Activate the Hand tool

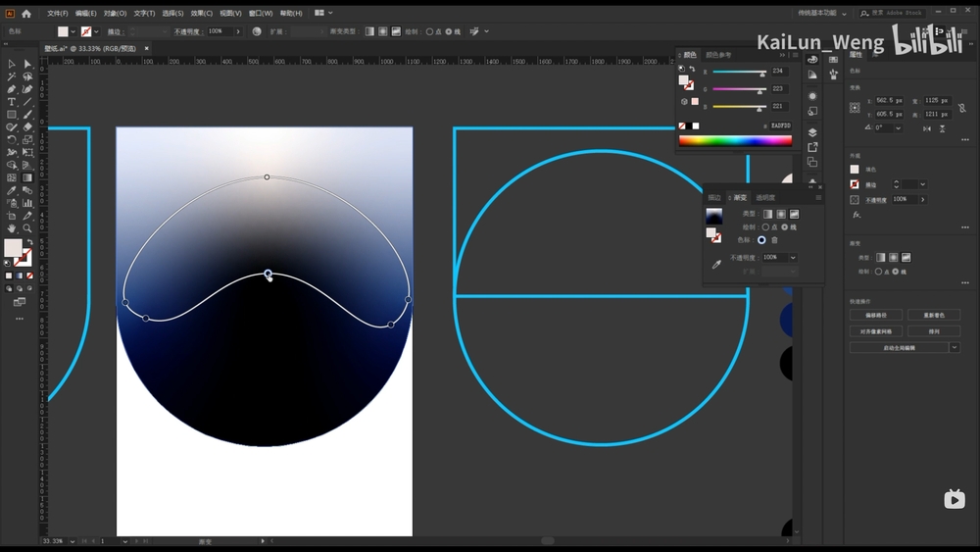[11, 228]
